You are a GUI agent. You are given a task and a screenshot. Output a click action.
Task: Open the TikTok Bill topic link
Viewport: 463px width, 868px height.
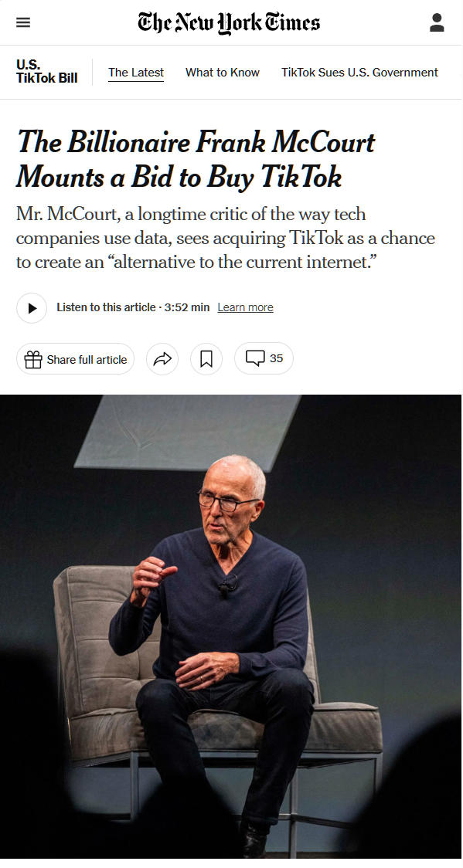click(x=46, y=78)
